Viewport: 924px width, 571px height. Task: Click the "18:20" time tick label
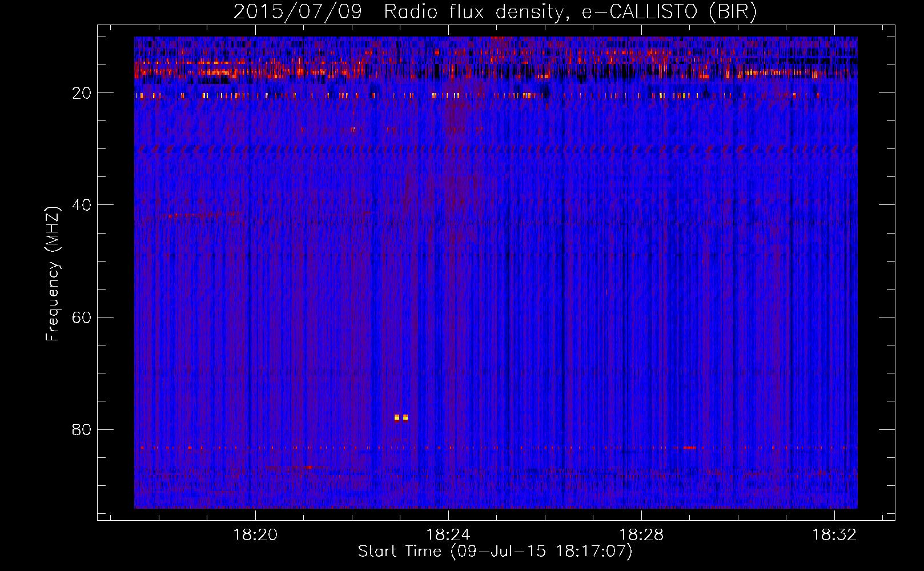255,534
